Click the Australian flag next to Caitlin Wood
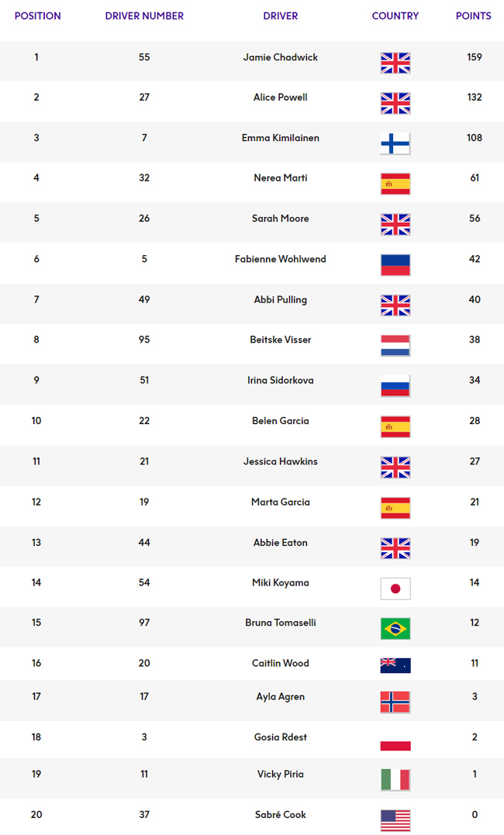Screen dimensions: 504x835 395,666
